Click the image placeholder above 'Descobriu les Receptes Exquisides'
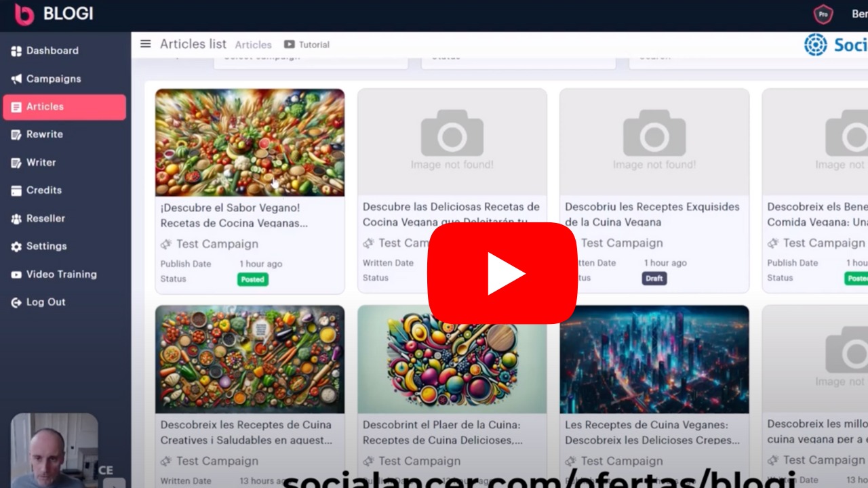Screen dimensions: 868x488 click(x=654, y=142)
